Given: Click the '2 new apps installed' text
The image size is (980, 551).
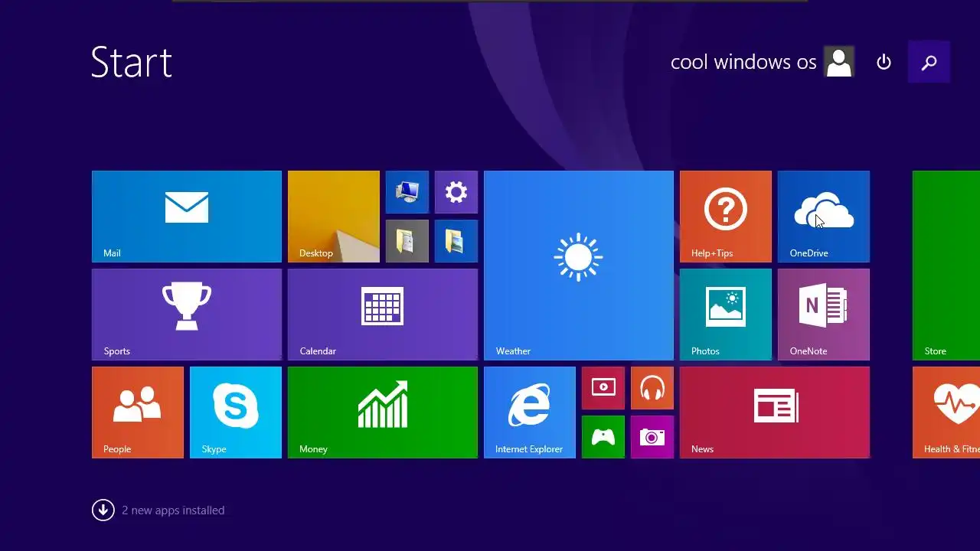Looking at the screenshot, I should pyautogui.click(x=173, y=510).
